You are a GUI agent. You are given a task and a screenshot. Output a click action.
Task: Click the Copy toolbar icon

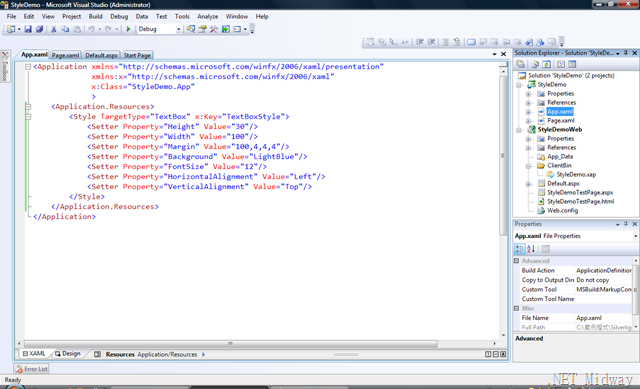65,29
